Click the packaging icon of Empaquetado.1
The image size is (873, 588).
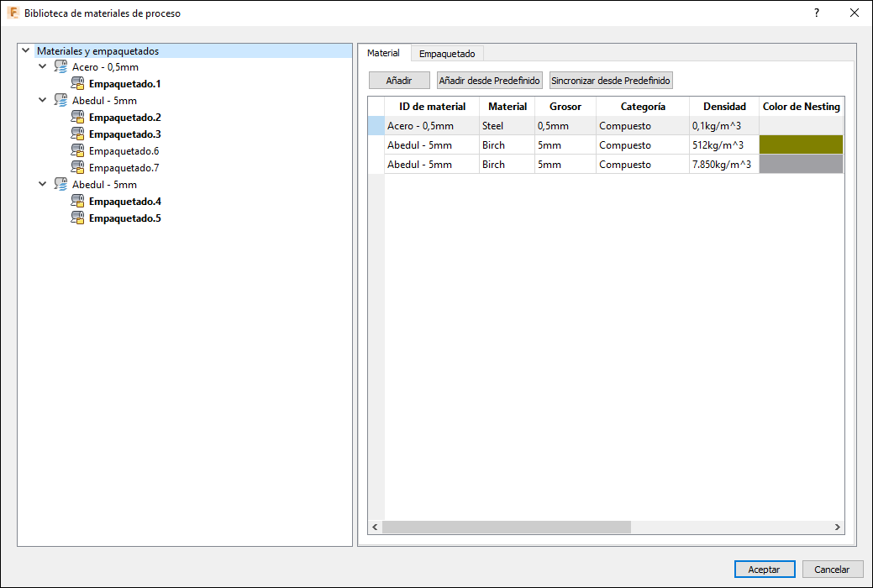[77, 83]
